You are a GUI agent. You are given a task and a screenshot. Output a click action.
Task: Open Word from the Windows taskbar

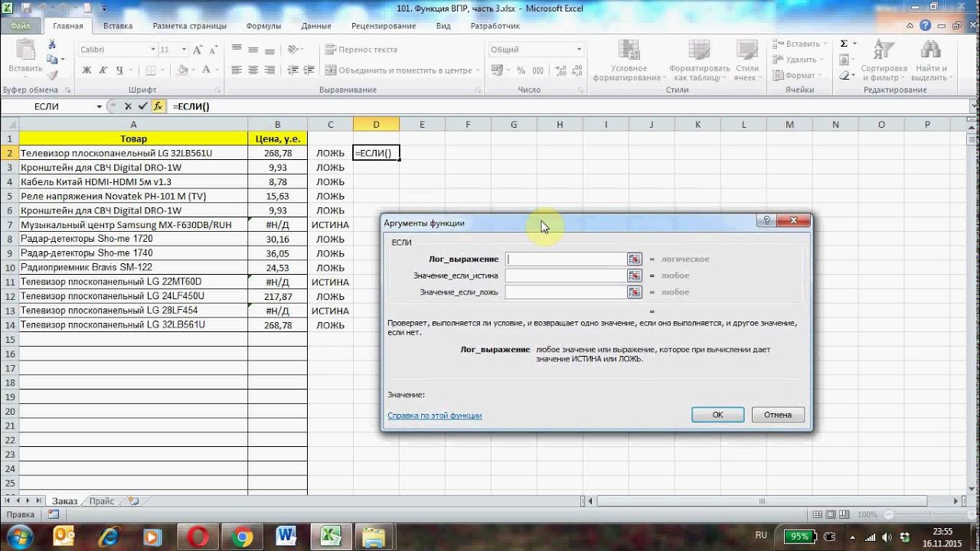click(286, 536)
